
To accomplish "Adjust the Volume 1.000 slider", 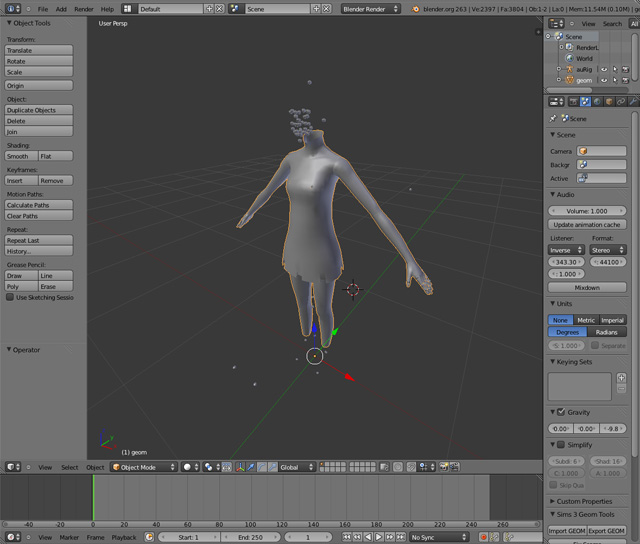I will tap(587, 211).
